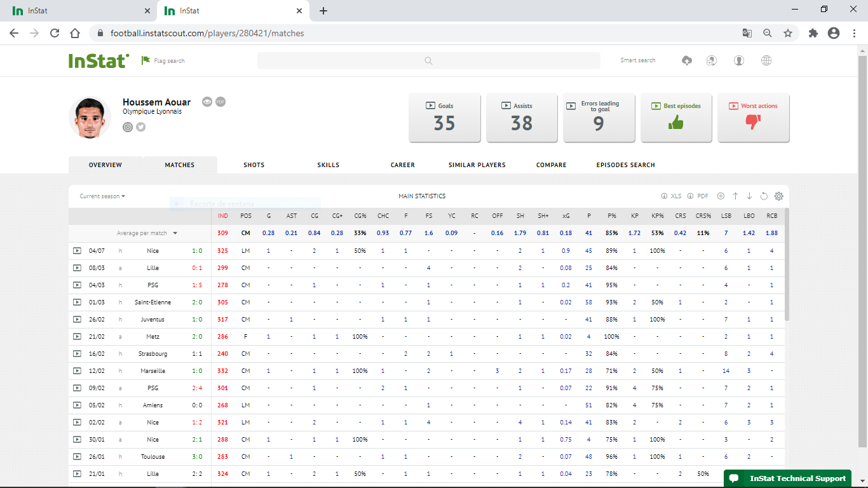Screen dimensions: 868x488
Task: Open InStat Technical Support chat
Action: [x=788, y=478]
